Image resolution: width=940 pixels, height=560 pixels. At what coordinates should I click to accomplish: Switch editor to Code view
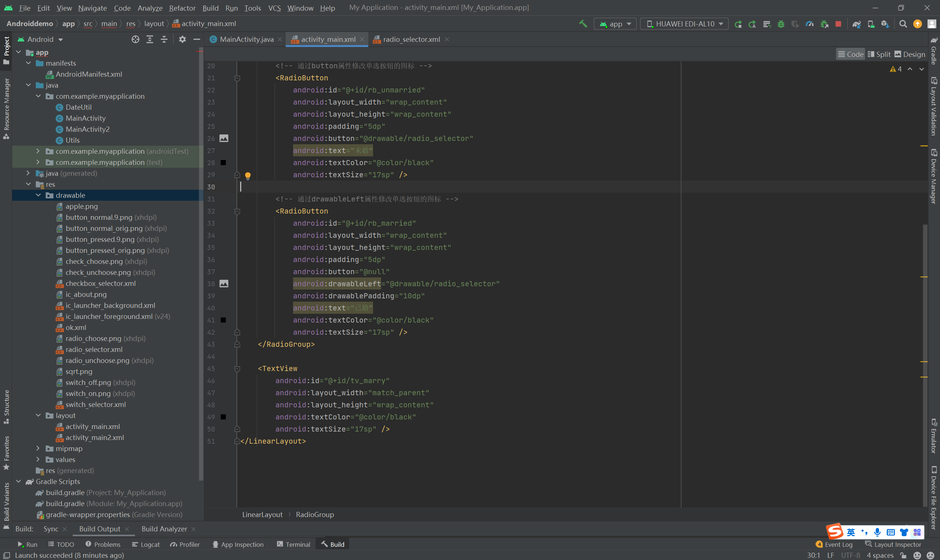[x=850, y=54]
